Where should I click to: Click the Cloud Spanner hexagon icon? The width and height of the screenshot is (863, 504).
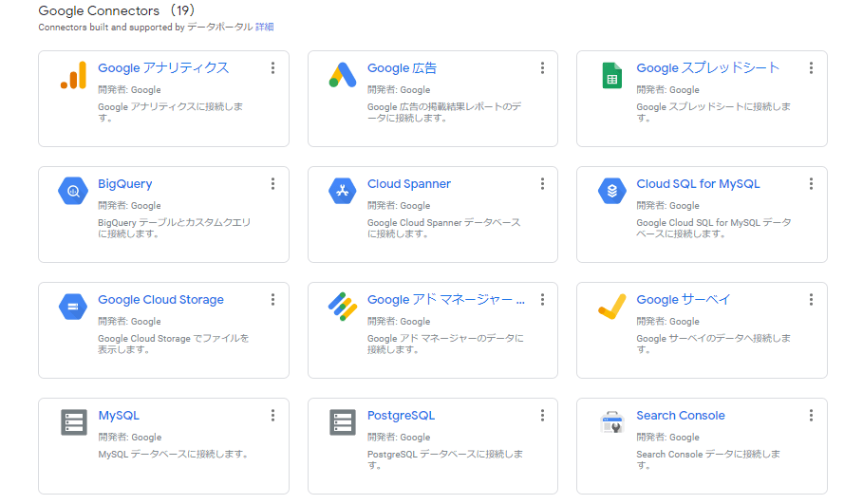tap(343, 191)
